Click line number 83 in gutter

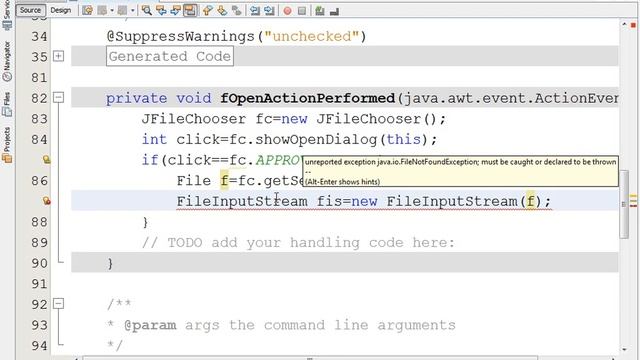coord(39,119)
